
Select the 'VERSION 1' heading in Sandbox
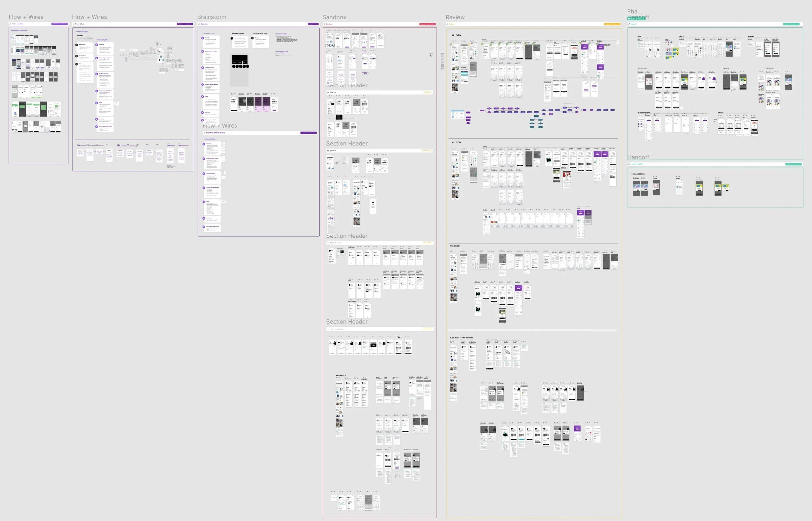tap(340, 375)
